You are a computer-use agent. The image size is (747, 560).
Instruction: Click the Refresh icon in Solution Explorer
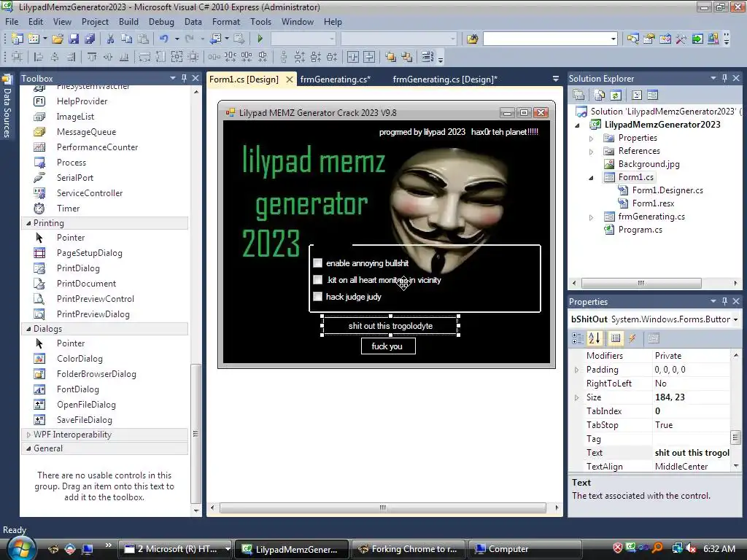click(616, 96)
